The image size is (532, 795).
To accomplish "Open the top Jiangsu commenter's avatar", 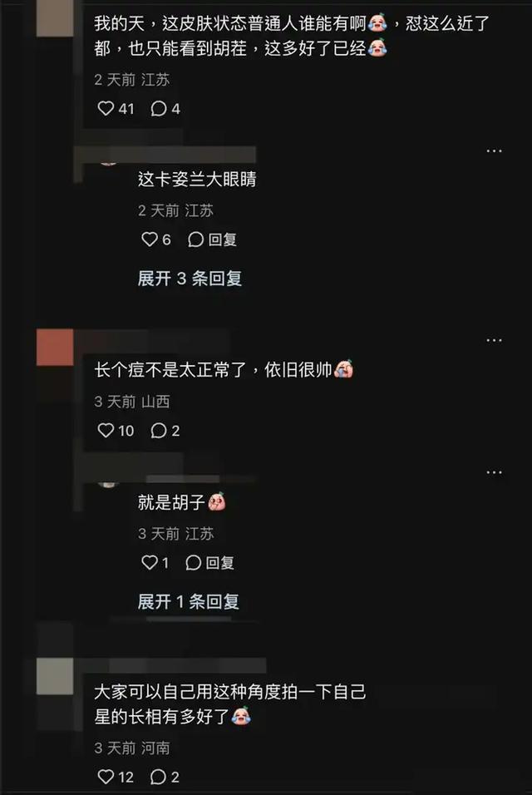I will pos(55,18).
